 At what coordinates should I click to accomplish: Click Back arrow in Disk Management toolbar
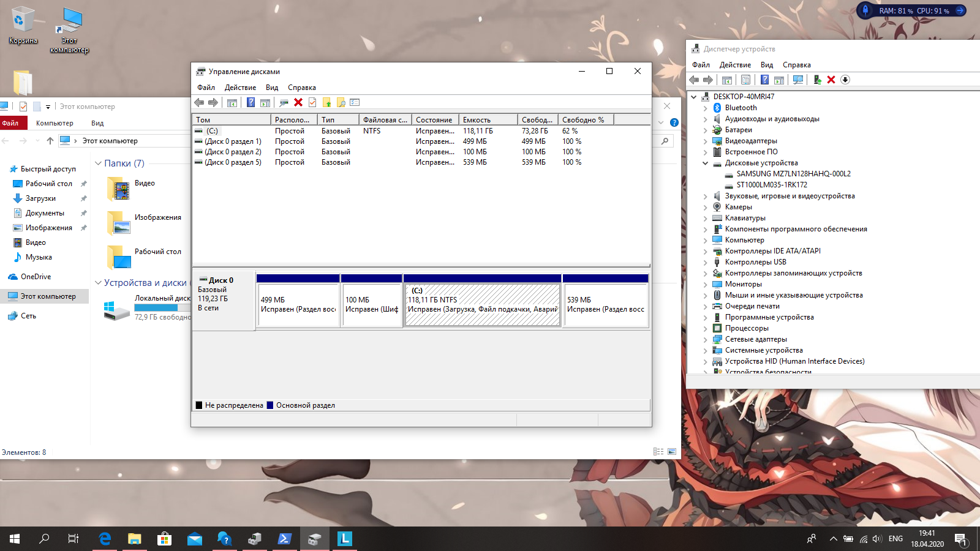(199, 102)
